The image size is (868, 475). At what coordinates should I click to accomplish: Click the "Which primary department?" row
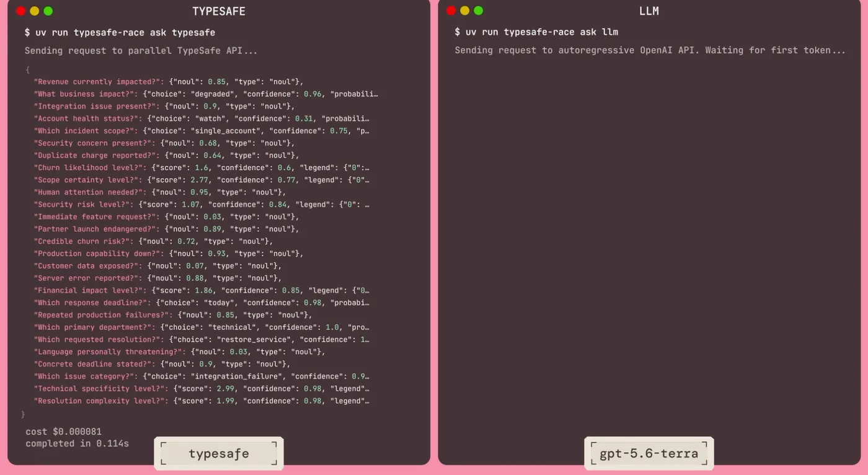[x=201, y=327]
